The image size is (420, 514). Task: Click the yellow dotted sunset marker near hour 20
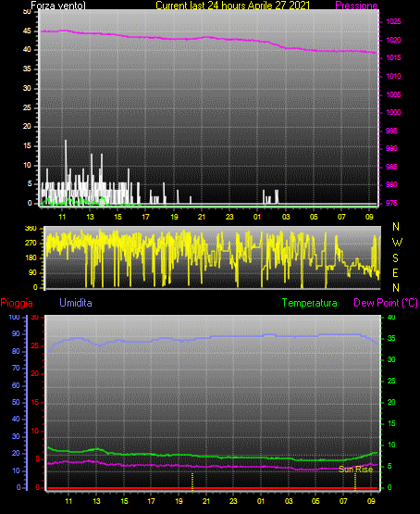coord(192,482)
